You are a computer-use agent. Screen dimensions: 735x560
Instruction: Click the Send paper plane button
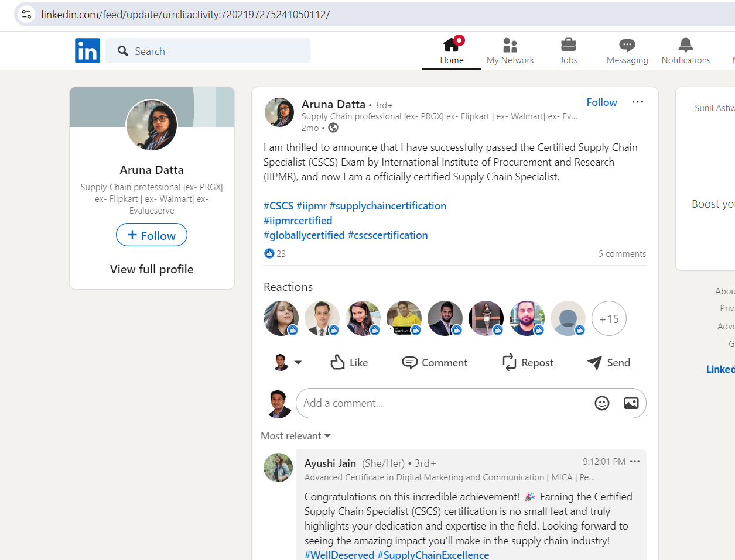(x=608, y=363)
